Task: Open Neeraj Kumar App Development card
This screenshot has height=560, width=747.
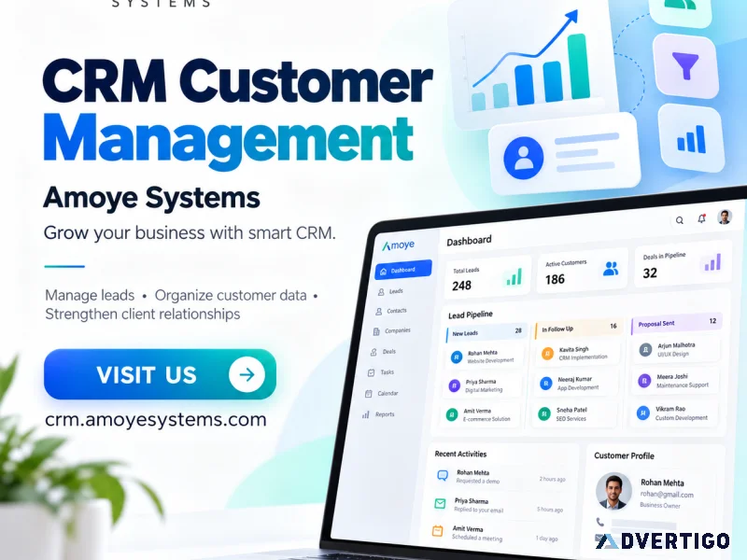Action: tap(575, 384)
